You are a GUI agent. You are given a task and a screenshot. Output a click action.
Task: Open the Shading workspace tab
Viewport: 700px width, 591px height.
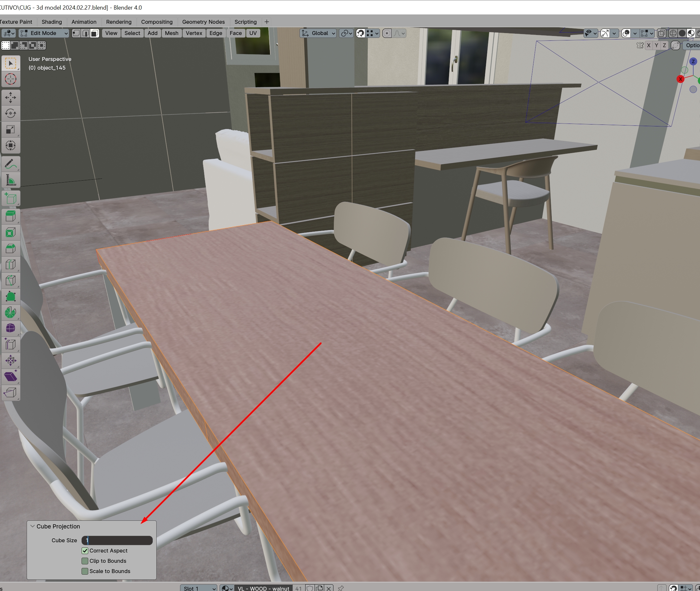[x=52, y=22]
